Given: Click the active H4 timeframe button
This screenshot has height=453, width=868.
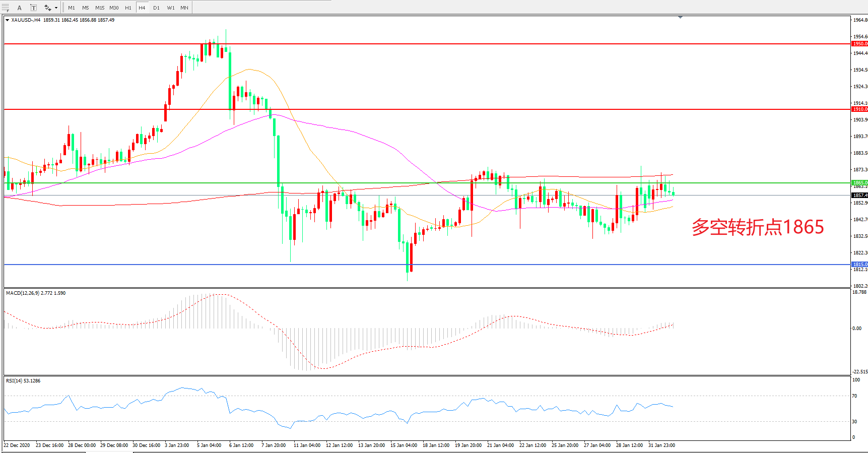Looking at the screenshot, I should coord(142,8).
